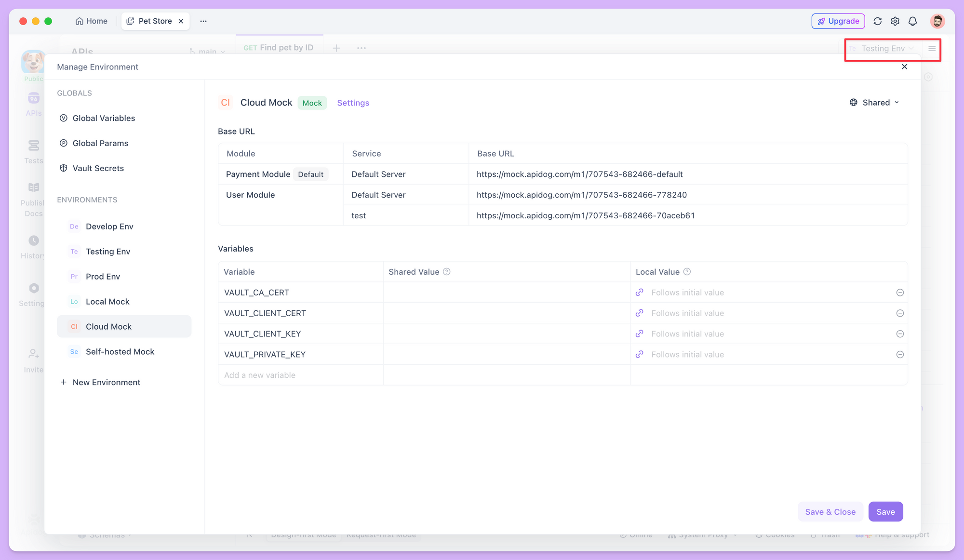Open the Cloud Mock Settings link

click(x=353, y=103)
